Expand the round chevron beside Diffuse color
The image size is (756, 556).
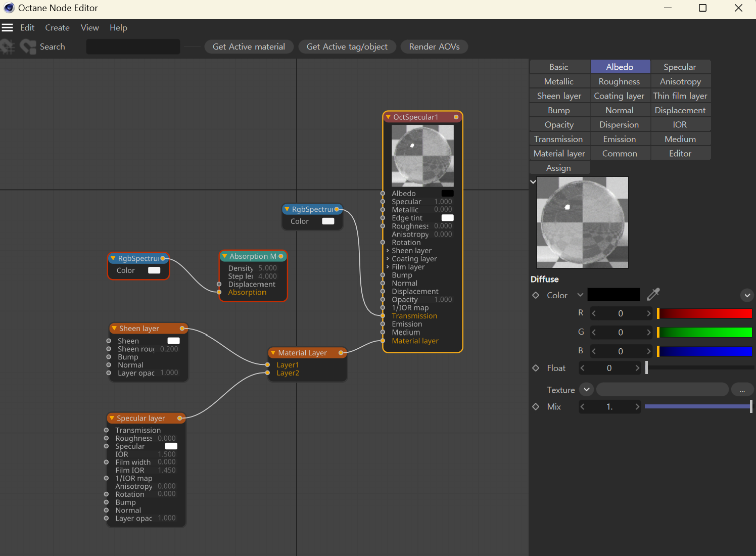coord(747,295)
